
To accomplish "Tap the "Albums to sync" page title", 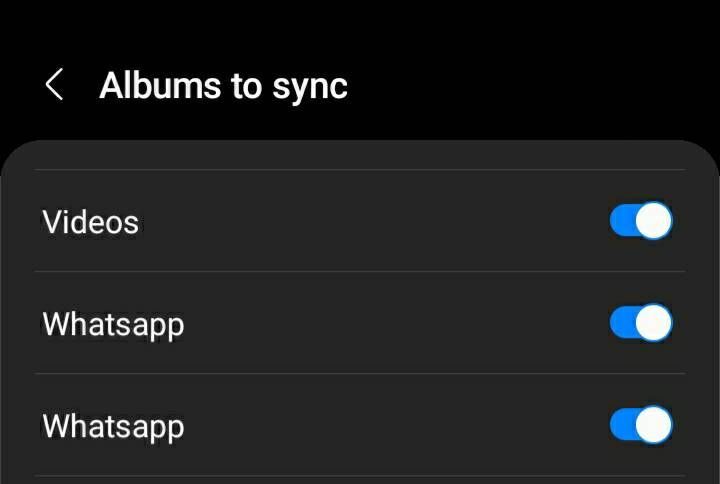I will tap(223, 86).
